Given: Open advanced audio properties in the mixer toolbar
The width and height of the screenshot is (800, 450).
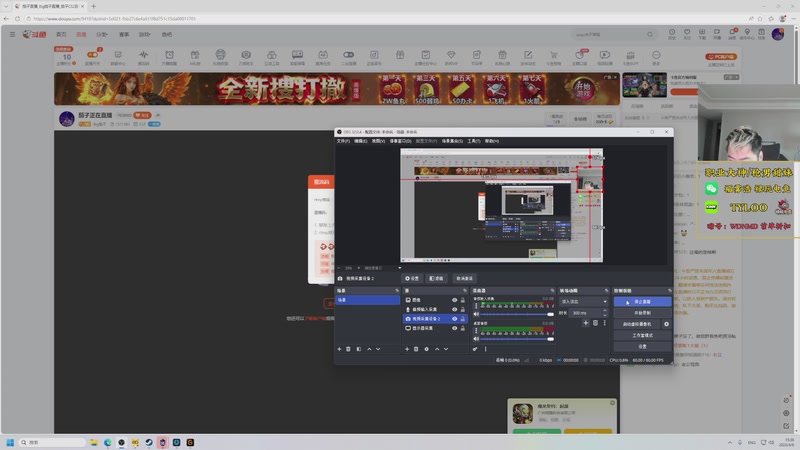Looking at the screenshot, I should (475, 349).
